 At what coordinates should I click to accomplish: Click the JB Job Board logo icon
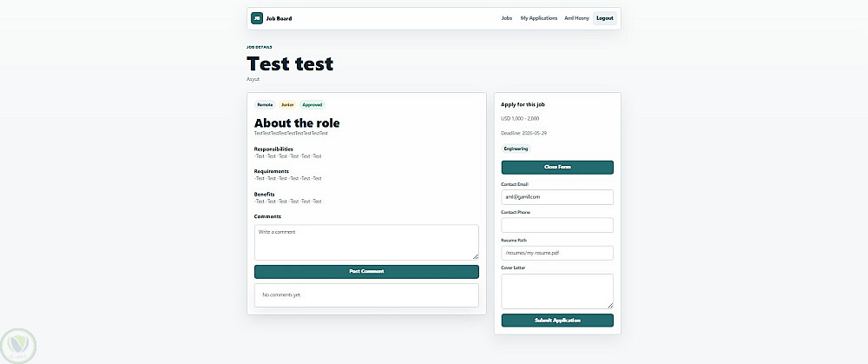[x=257, y=18]
